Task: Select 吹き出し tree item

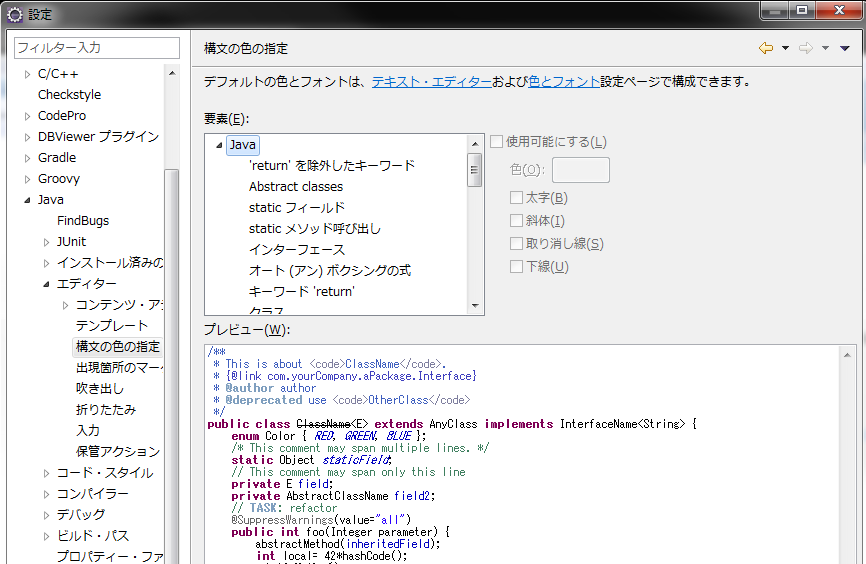Action: point(100,388)
